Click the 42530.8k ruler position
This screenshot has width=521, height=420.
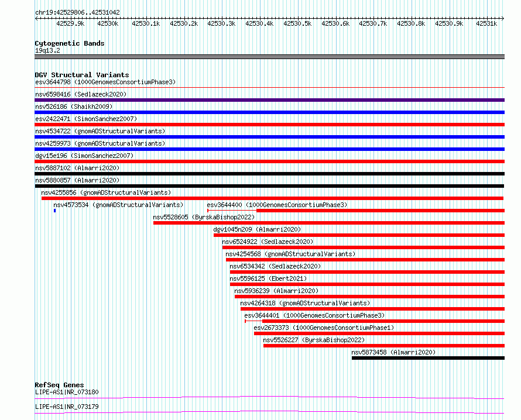411,23
